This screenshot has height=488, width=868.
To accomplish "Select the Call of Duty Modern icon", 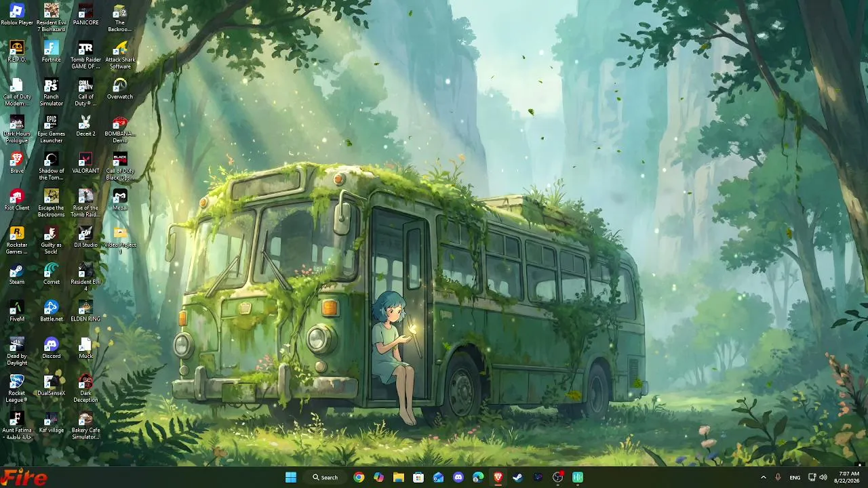I will [x=17, y=92].
